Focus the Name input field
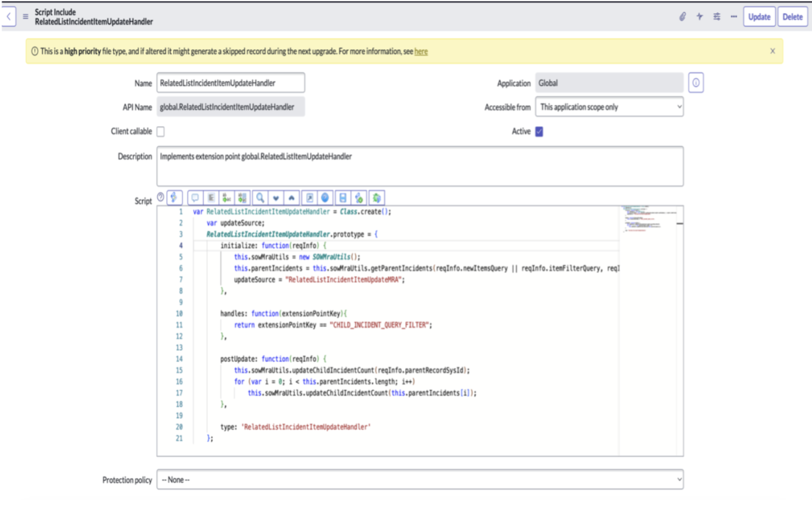Screen dimensions: 812x517 pos(230,83)
